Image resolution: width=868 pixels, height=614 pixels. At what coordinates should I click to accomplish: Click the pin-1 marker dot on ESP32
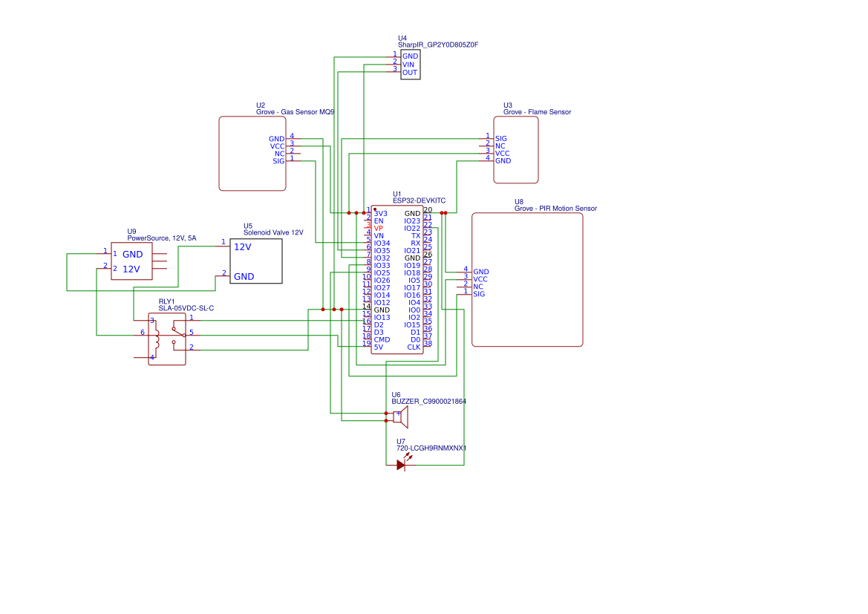pos(375,210)
